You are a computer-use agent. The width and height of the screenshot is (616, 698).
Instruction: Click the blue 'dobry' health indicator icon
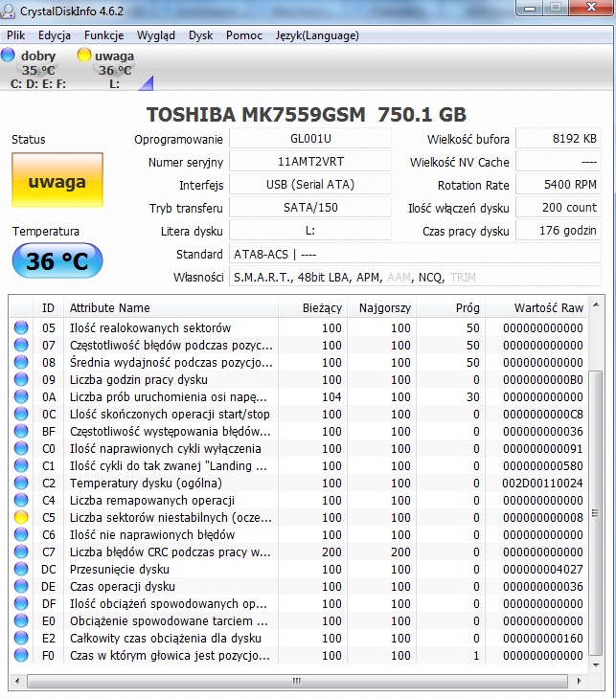point(8,55)
